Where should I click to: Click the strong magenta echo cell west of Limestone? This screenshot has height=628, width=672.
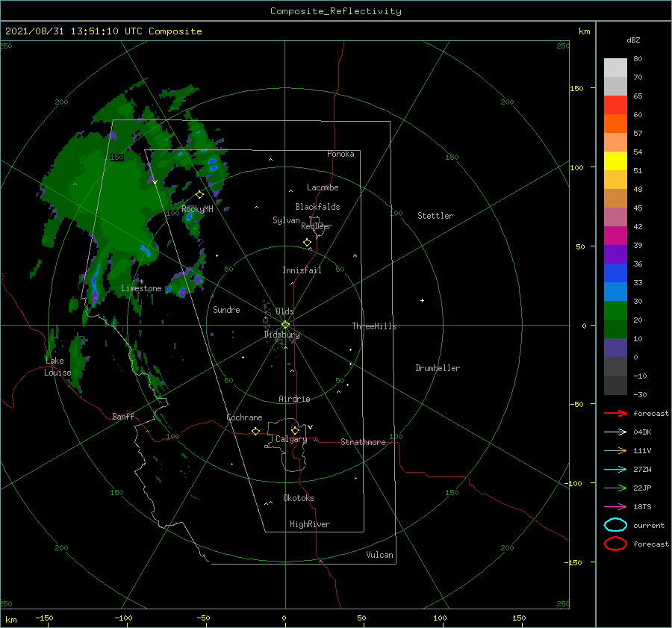click(x=95, y=296)
